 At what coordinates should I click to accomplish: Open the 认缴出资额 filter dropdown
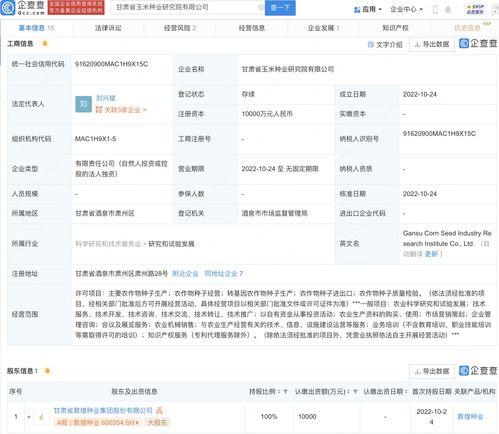pyautogui.click(x=355, y=392)
